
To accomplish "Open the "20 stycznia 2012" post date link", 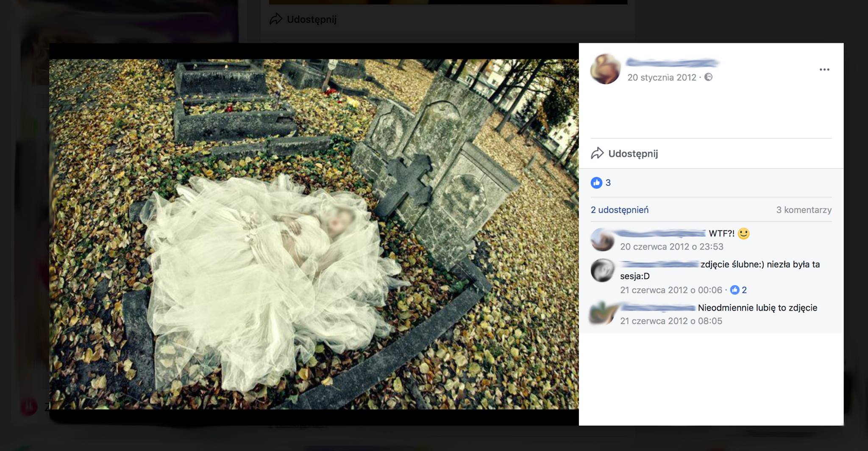I will tap(661, 77).
